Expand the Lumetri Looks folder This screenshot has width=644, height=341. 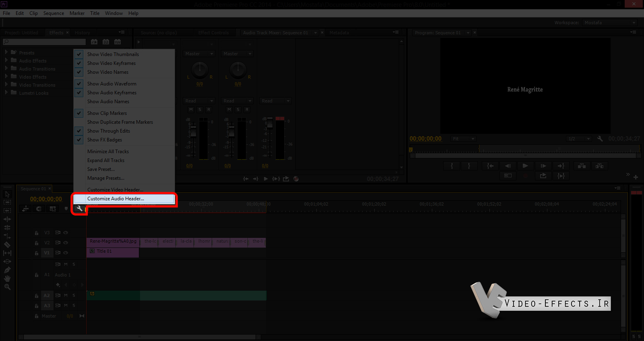pos(6,93)
